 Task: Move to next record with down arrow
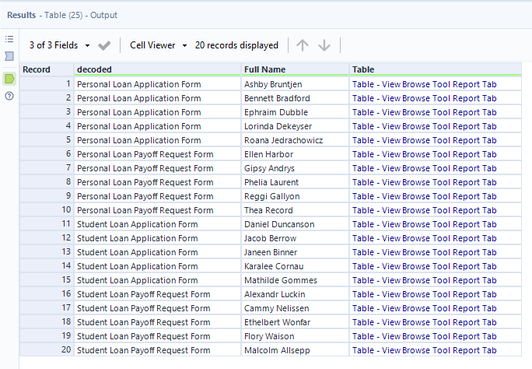(x=324, y=45)
